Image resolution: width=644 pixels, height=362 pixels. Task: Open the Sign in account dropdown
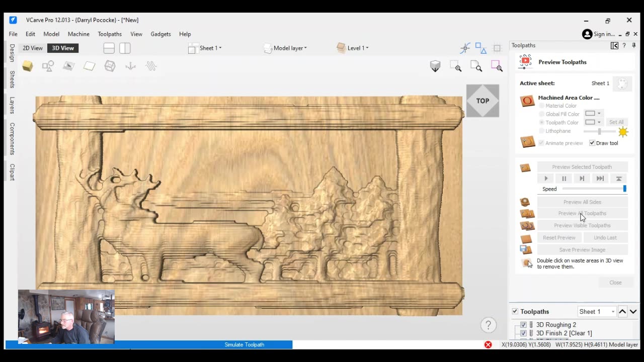(x=598, y=34)
